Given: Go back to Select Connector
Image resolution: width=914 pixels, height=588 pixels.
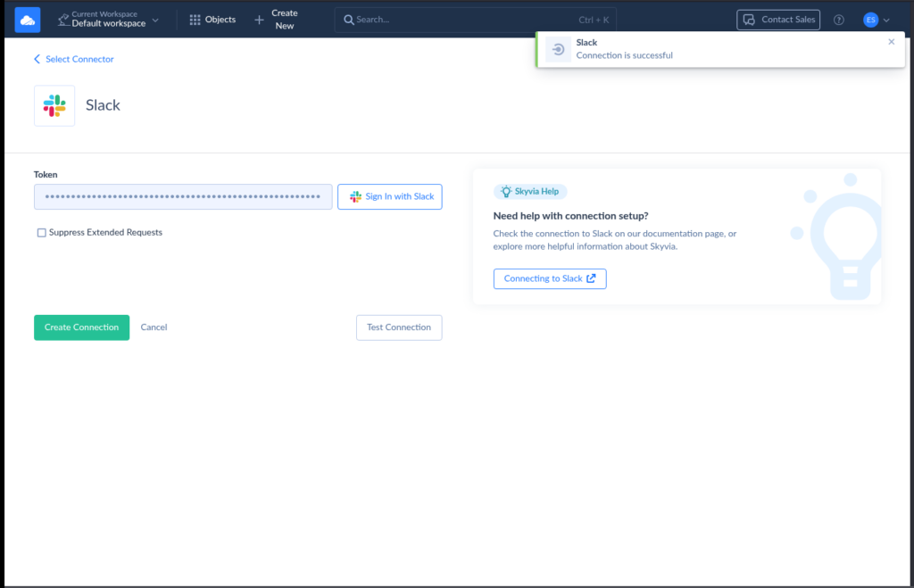Looking at the screenshot, I should point(74,59).
